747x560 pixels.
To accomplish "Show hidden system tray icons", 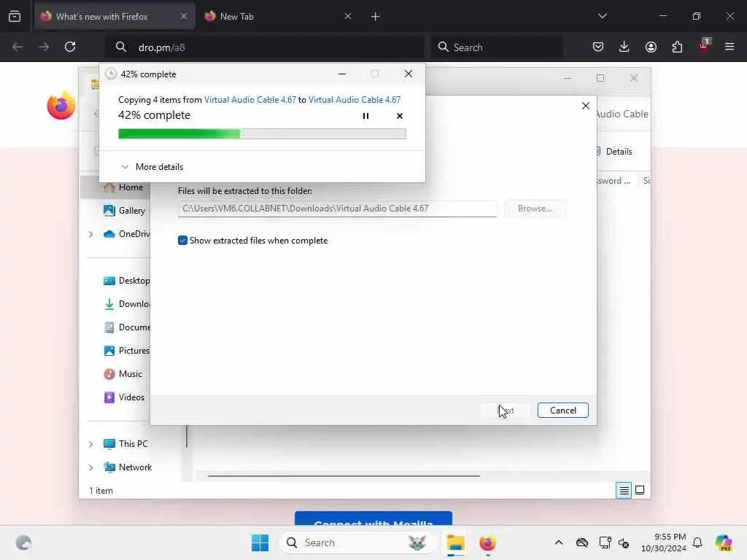I will click(x=559, y=542).
